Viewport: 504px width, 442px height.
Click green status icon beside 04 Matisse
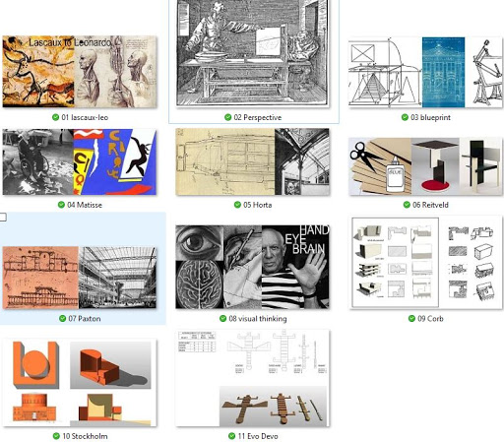[x=61, y=205]
